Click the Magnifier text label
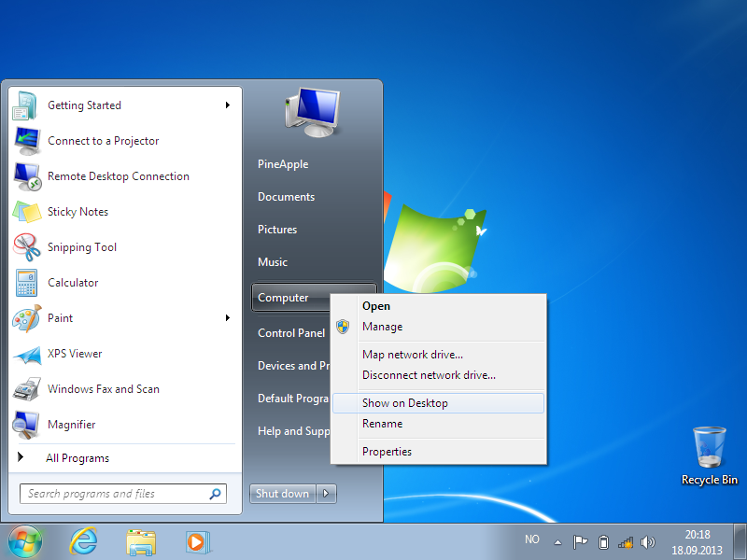This screenshot has height=560, width=747. 72,425
